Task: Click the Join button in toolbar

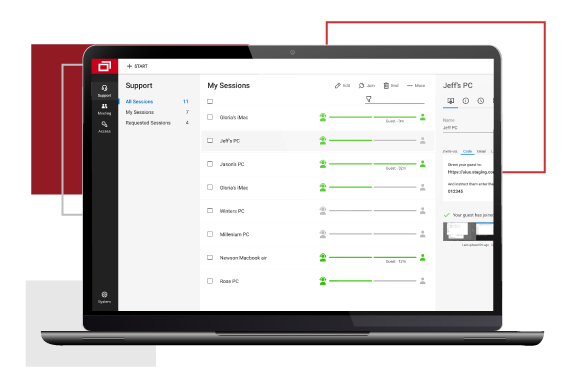Action: tap(367, 85)
